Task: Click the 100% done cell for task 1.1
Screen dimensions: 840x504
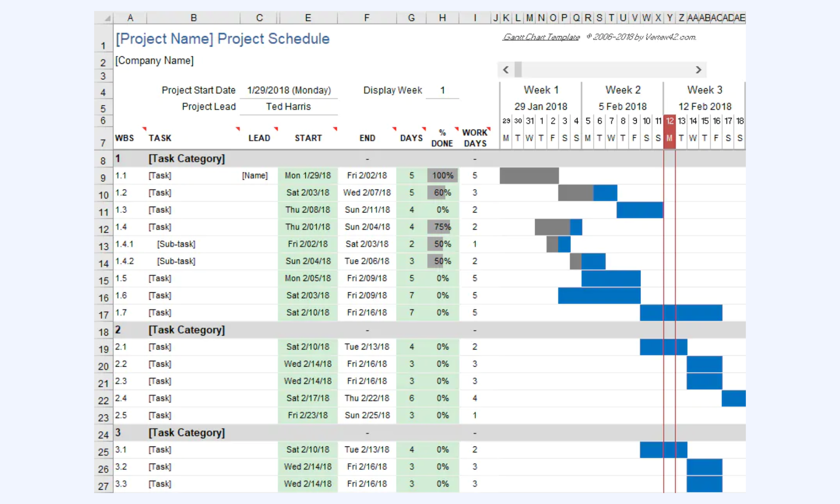Action: tap(443, 176)
